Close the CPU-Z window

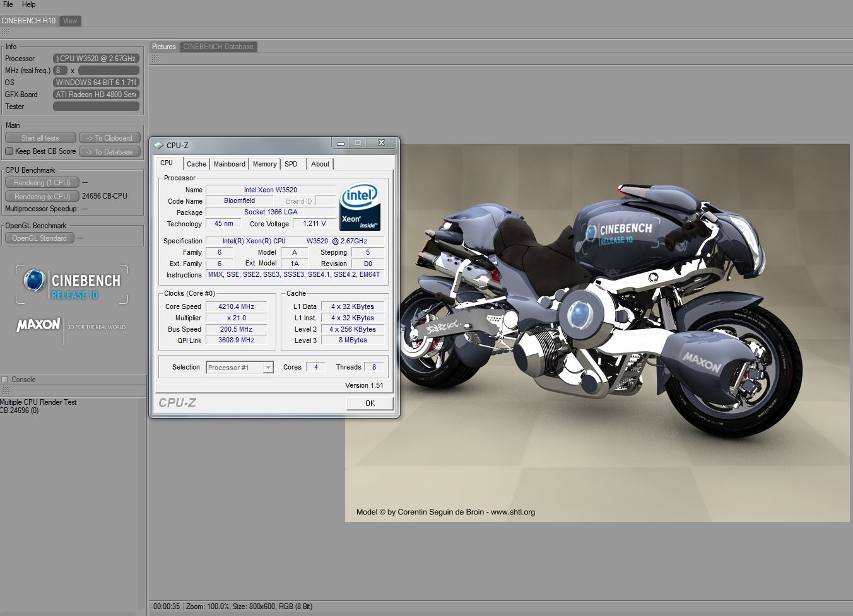pyautogui.click(x=381, y=143)
